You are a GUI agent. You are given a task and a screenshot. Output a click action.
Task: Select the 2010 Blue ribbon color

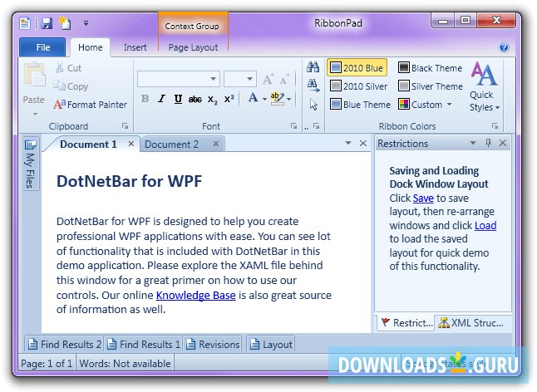click(357, 68)
